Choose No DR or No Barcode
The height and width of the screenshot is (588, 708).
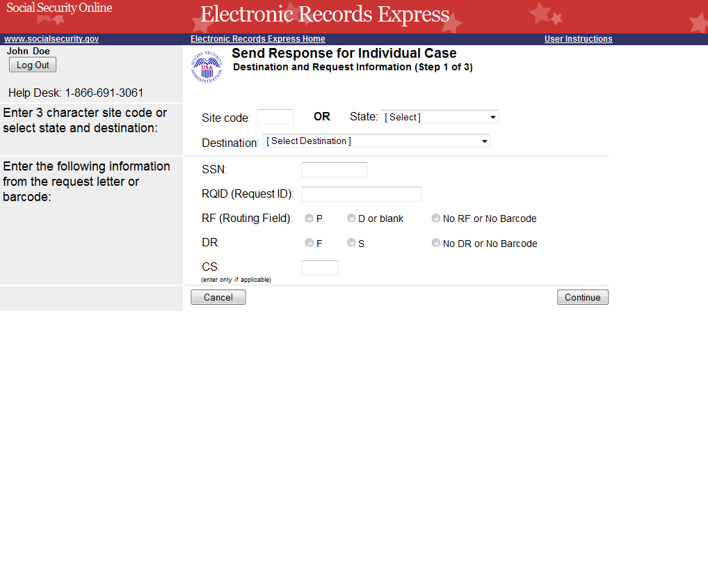(x=436, y=243)
